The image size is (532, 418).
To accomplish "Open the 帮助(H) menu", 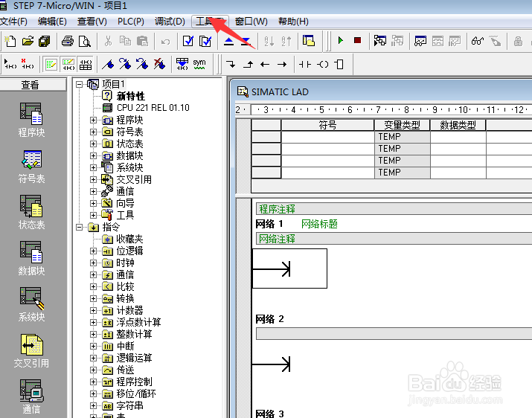I will 293,22.
